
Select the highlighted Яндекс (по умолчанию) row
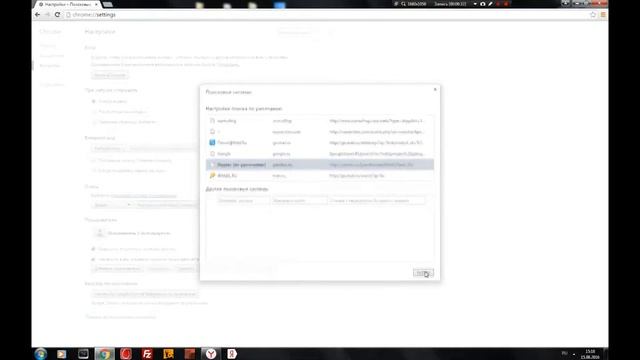coord(320,164)
